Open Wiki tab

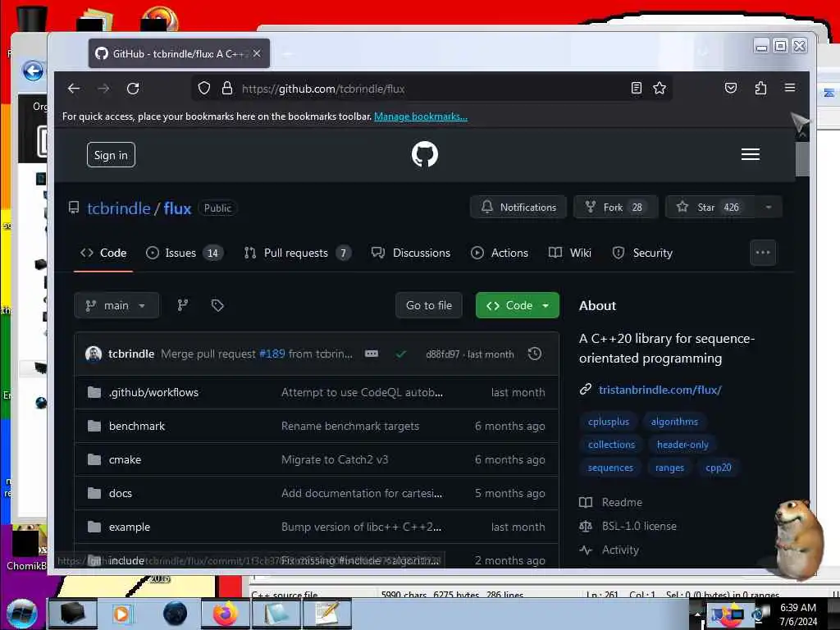[x=570, y=253]
